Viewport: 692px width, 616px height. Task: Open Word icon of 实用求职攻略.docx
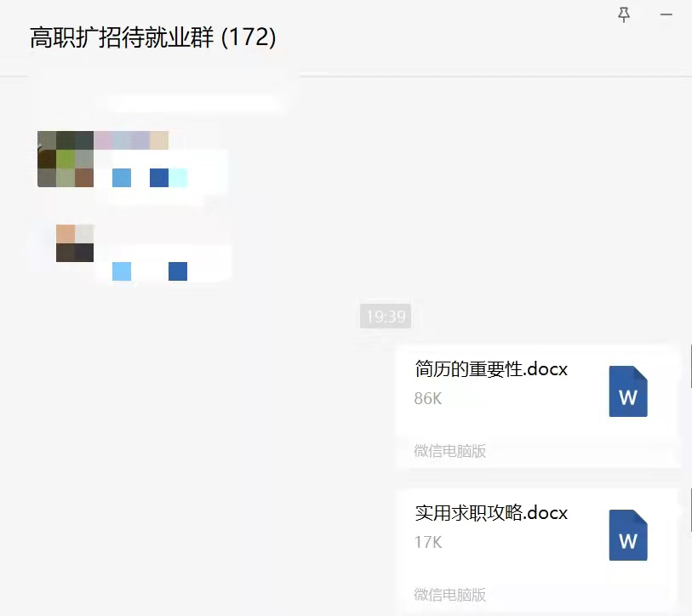pyautogui.click(x=628, y=535)
